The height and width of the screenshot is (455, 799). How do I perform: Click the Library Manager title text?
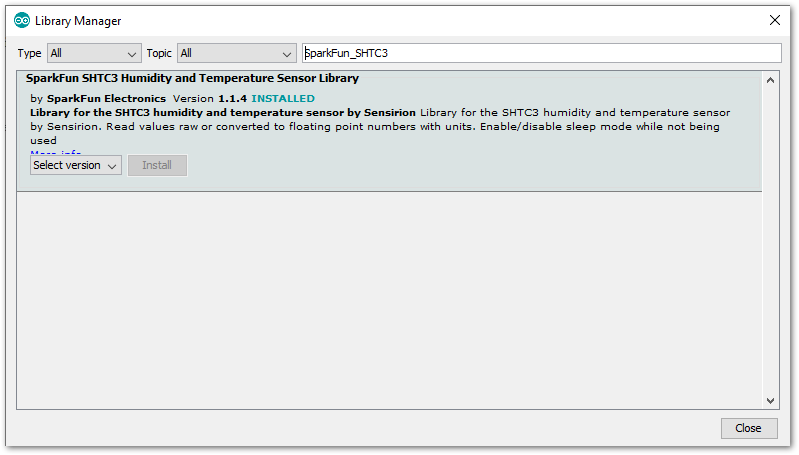(x=78, y=21)
